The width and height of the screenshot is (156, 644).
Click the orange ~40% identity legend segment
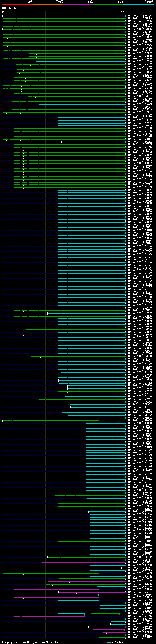click(48, 4)
